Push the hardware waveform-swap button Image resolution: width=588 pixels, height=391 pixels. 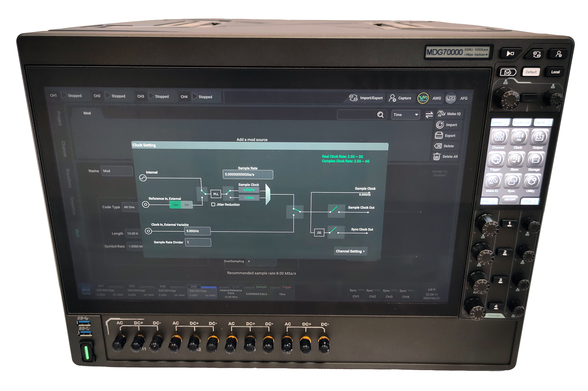pyautogui.click(x=536, y=54)
